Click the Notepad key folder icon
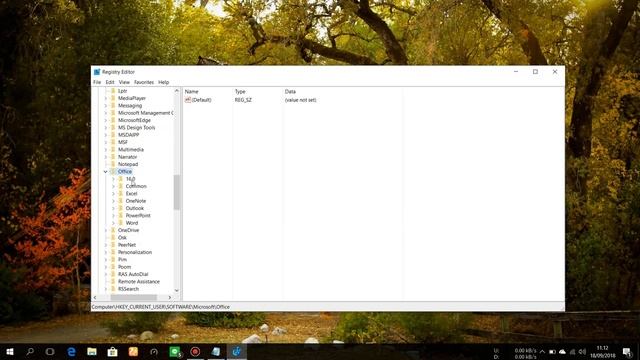Screen dimensions: 640x360 (113, 164)
